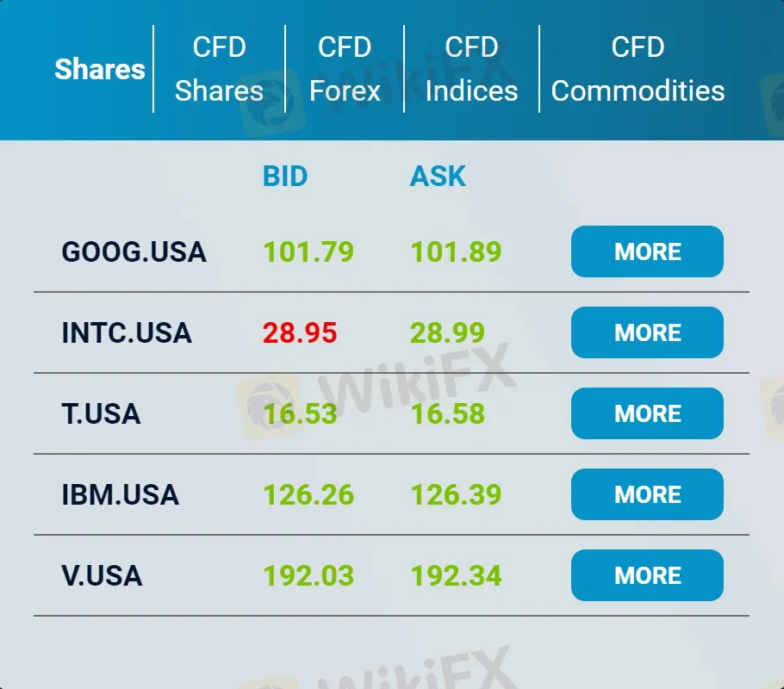Click MORE button for GOOG.USA
Image resolution: width=784 pixels, height=689 pixels.
pos(647,251)
